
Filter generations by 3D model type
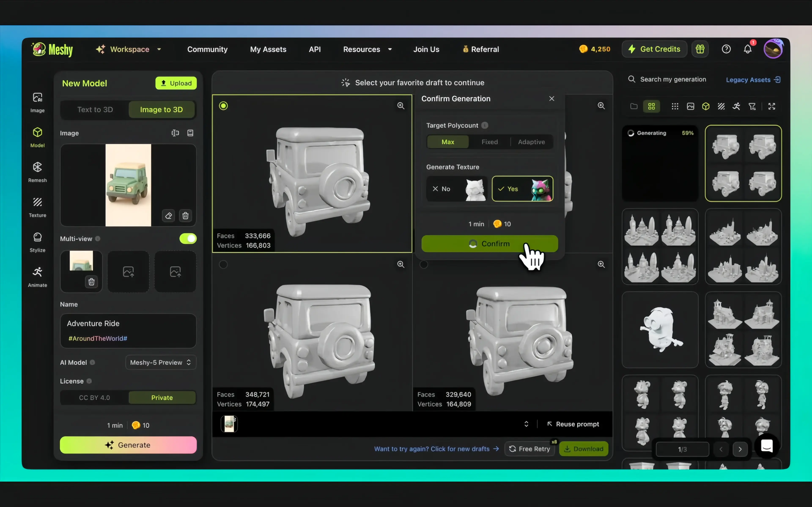(x=706, y=106)
